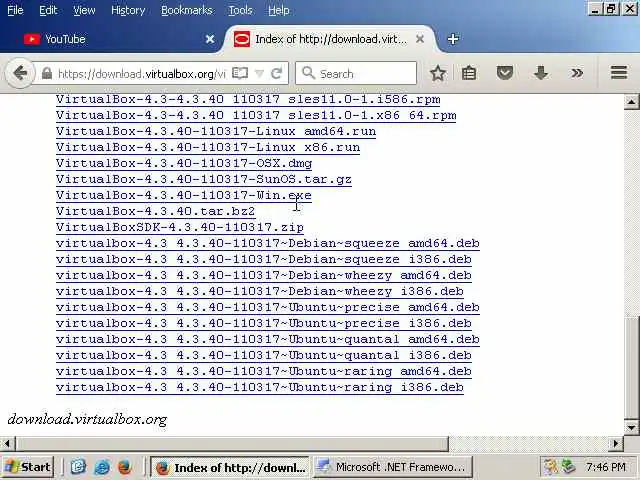Screen dimensions: 640x480
Task: Expand more tools double chevron
Action: coord(577,73)
